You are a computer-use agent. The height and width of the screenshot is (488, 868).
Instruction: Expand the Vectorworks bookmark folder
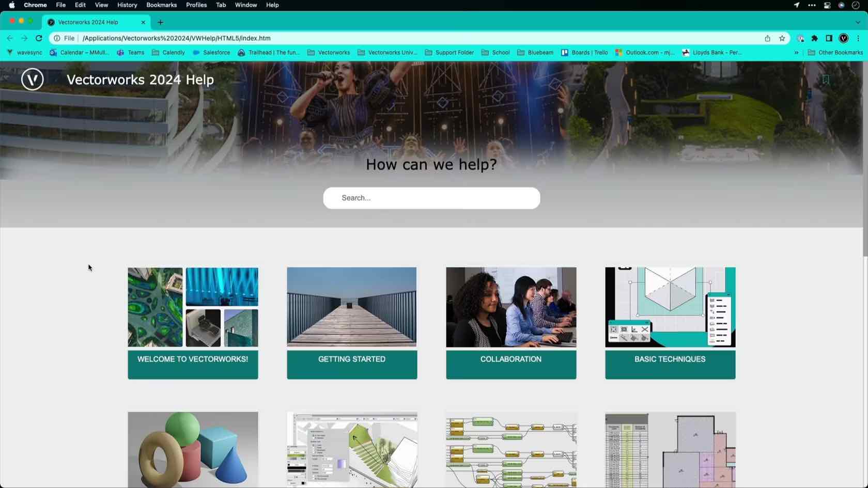click(329, 53)
